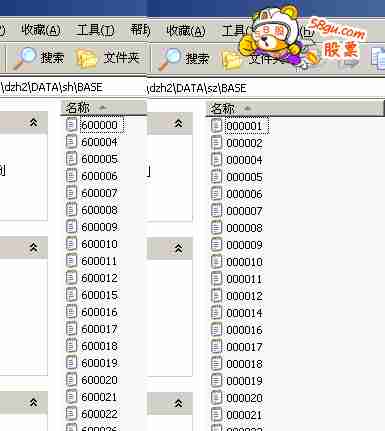
Task: Collapse the top task pane in left window
Action: (33, 123)
